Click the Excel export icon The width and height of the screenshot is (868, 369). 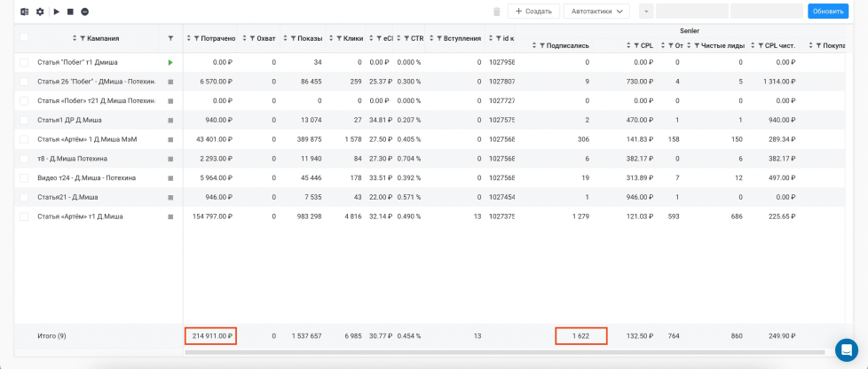point(25,12)
